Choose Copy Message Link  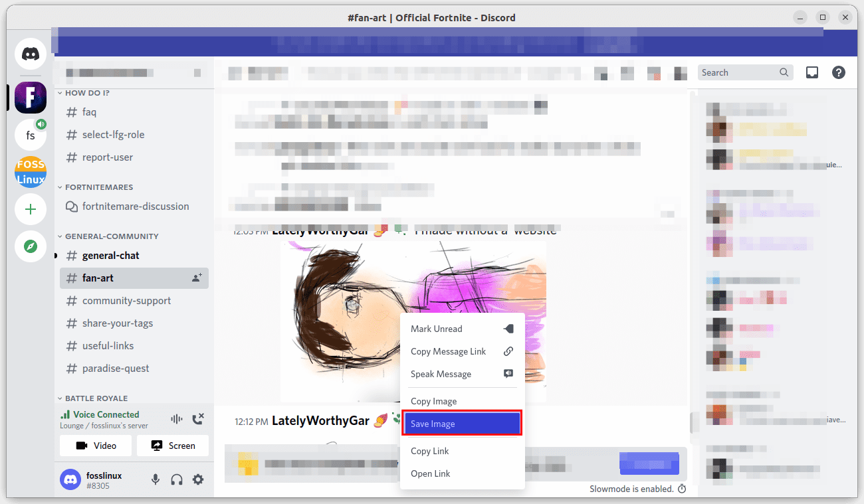[x=462, y=351]
